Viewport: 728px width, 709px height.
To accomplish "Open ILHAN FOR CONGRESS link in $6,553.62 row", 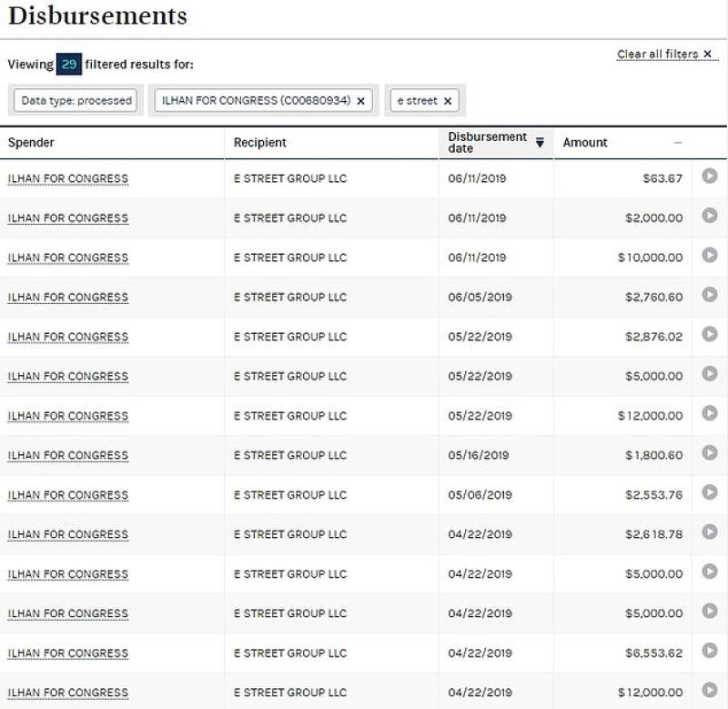I will tap(67, 653).
